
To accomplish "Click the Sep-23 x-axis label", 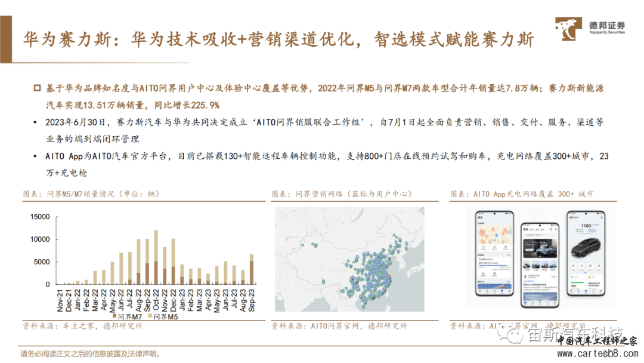I will click(x=252, y=300).
